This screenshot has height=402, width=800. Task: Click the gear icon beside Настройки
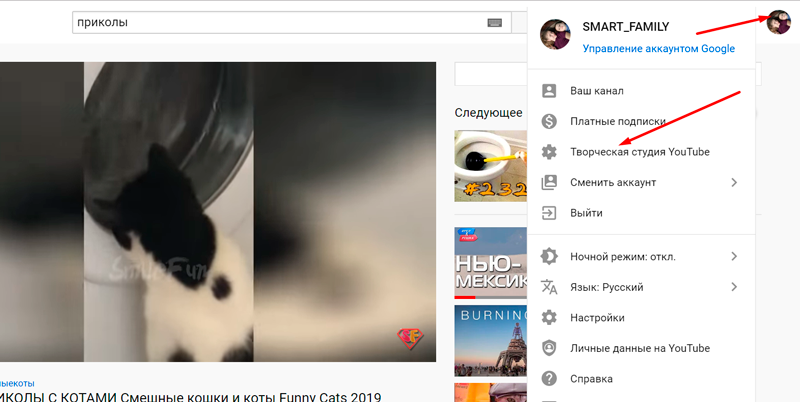549,317
